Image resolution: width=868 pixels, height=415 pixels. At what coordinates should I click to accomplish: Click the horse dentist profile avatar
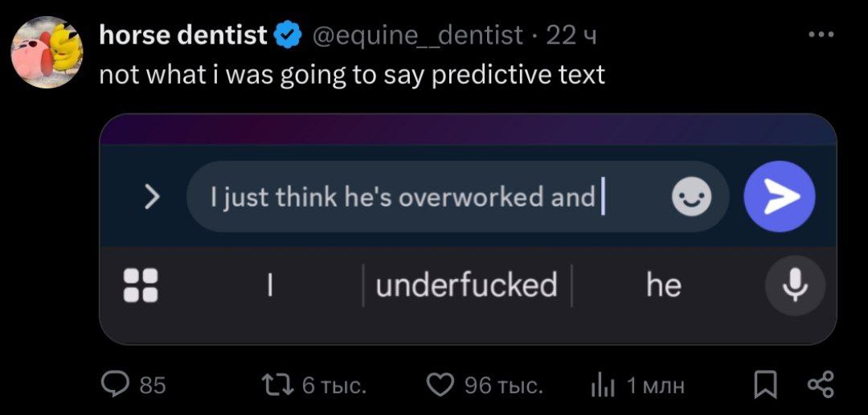pyautogui.click(x=47, y=52)
